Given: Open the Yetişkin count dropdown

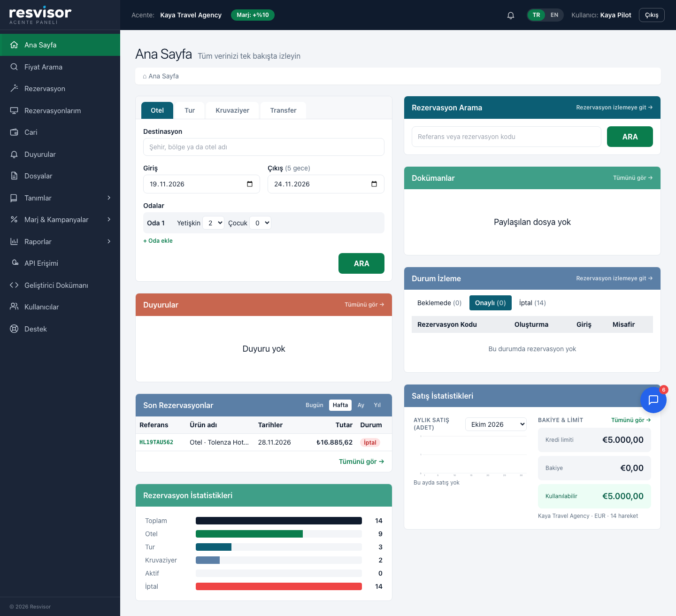Looking at the screenshot, I should pos(214,223).
